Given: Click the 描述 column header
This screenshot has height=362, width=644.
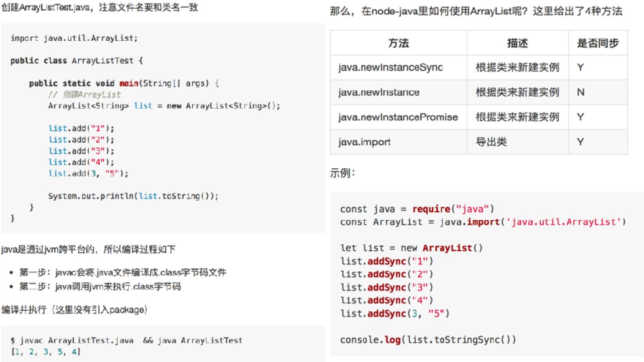Looking at the screenshot, I should (x=517, y=43).
